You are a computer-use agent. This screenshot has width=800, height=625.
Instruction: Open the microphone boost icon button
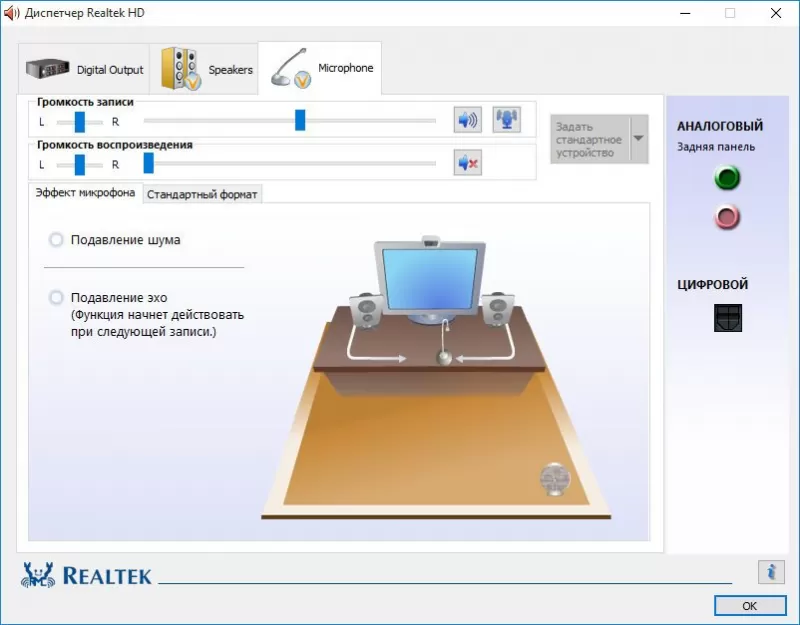point(506,120)
